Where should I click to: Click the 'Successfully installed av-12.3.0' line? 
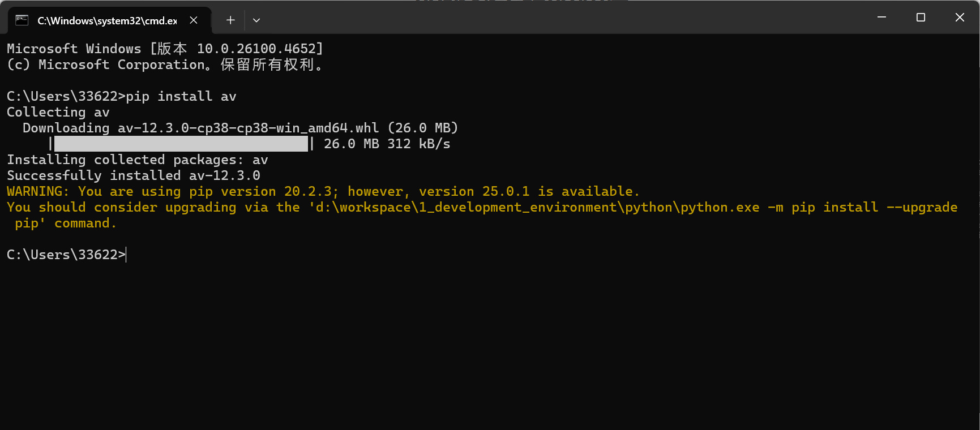[x=133, y=175]
